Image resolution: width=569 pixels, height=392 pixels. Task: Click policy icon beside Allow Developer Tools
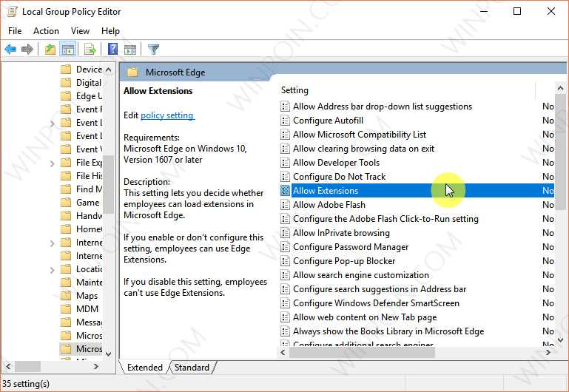tap(285, 163)
